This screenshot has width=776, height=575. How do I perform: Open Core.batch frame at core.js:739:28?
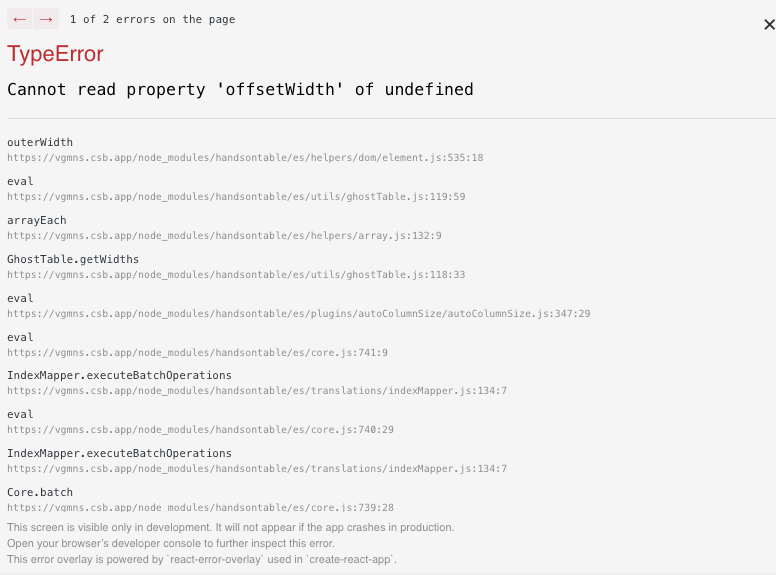click(200, 507)
